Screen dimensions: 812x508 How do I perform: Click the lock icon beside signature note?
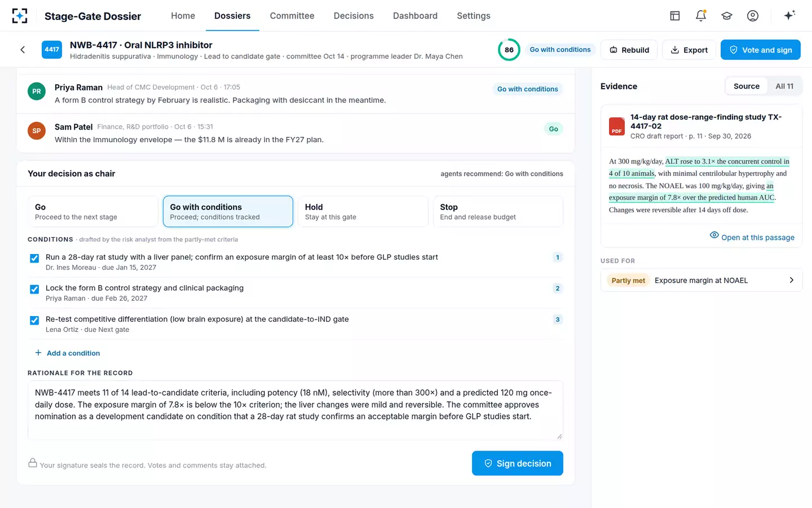33,463
